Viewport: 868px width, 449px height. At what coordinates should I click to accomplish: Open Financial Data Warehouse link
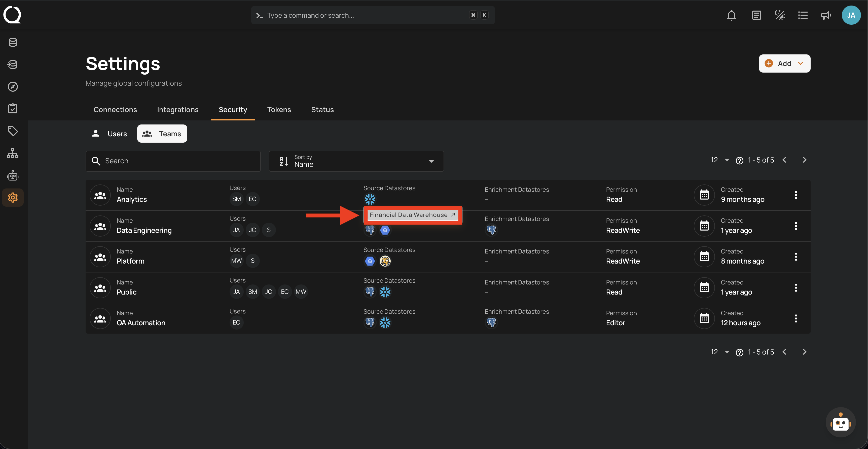tap(412, 215)
